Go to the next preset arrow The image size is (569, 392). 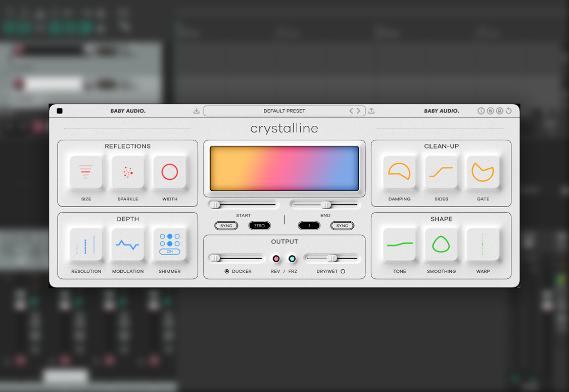tap(358, 111)
